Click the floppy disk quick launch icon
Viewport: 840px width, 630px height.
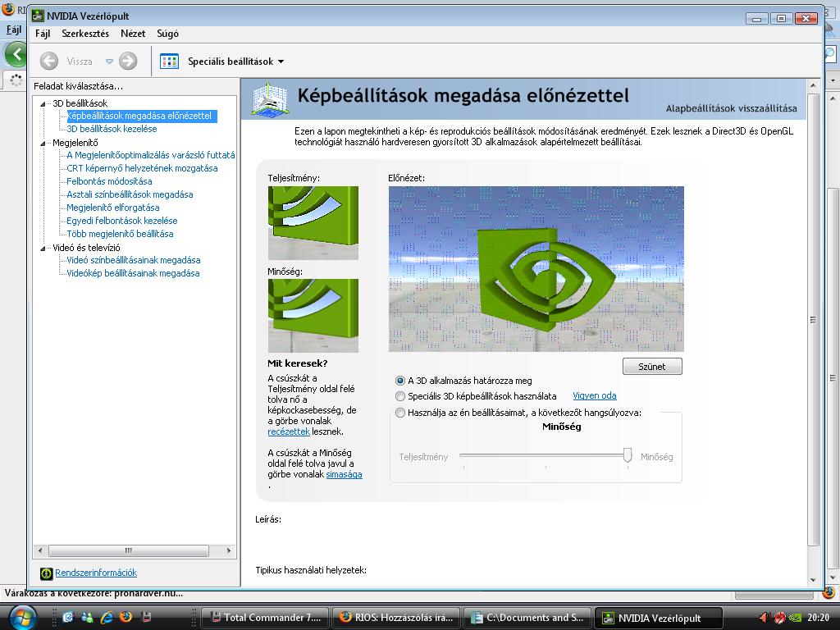145,617
